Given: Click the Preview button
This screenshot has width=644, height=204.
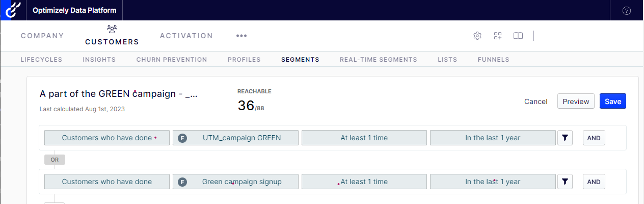Looking at the screenshot, I should pyautogui.click(x=576, y=101).
